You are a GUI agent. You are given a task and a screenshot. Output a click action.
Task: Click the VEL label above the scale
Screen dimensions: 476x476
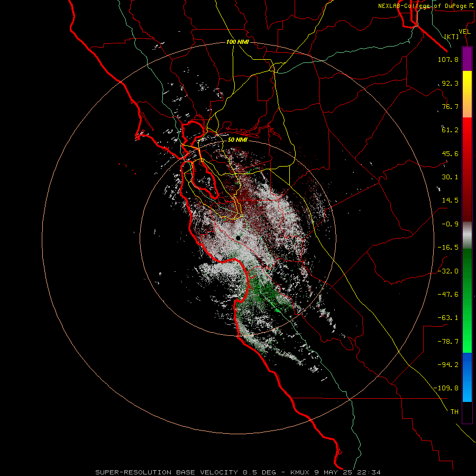coord(464,32)
